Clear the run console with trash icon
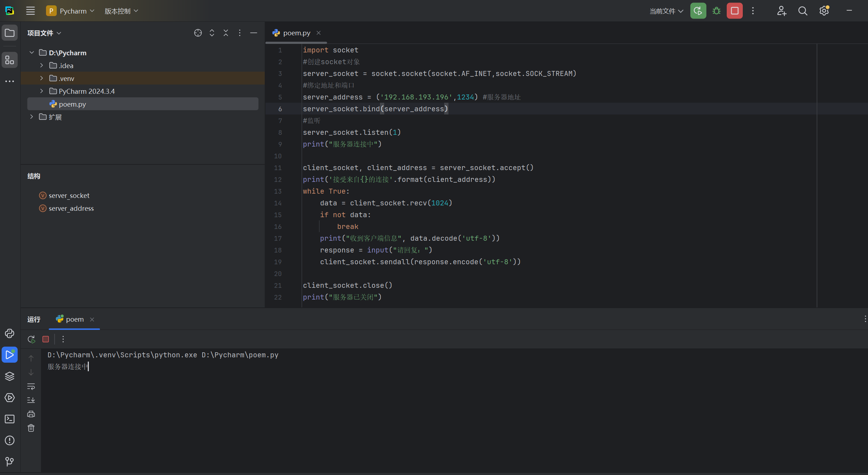 tap(31, 428)
